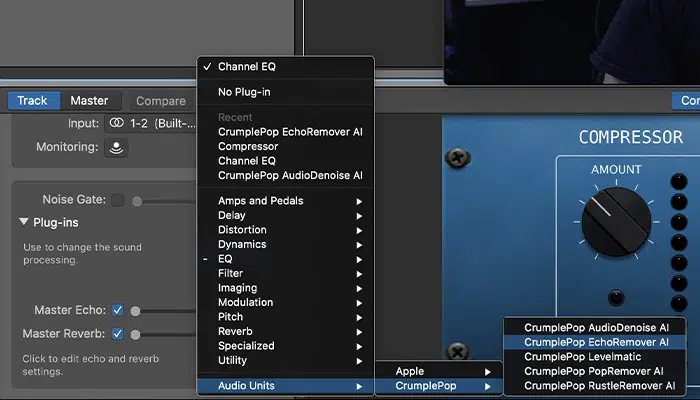Open the Input 1-2 (Built-in) dropdown
Image resolution: width=700 pixels, height=400 pixels.
click(x=150, y=123)
